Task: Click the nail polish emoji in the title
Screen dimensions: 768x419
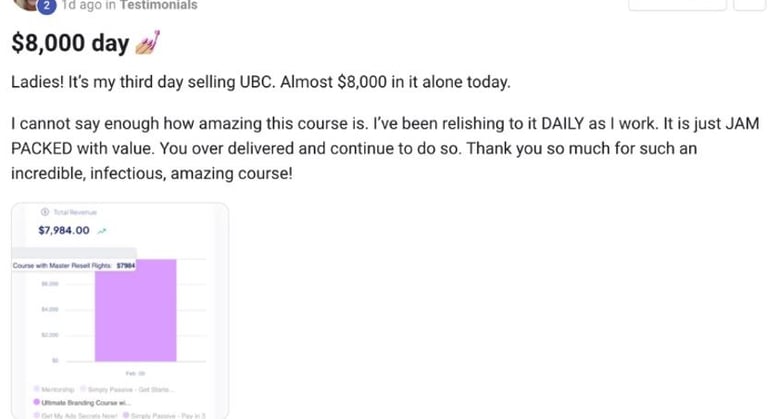Action: pos(148,43)
